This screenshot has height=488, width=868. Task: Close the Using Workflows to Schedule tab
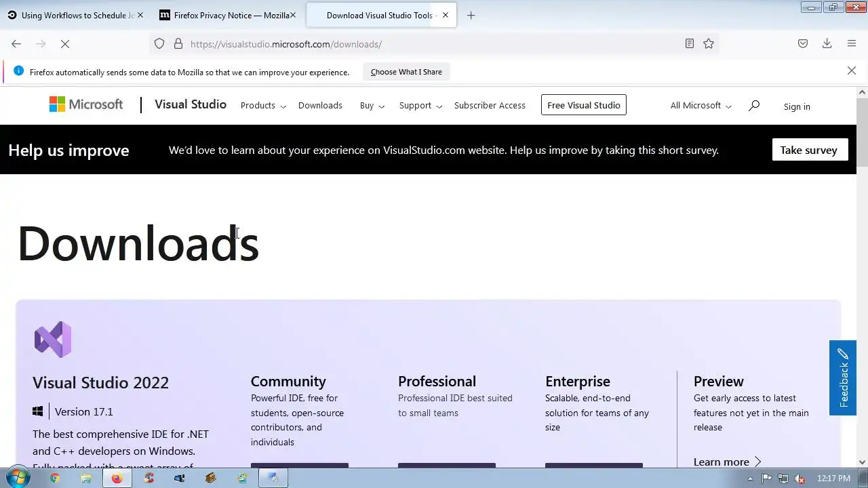coord(140,15)
